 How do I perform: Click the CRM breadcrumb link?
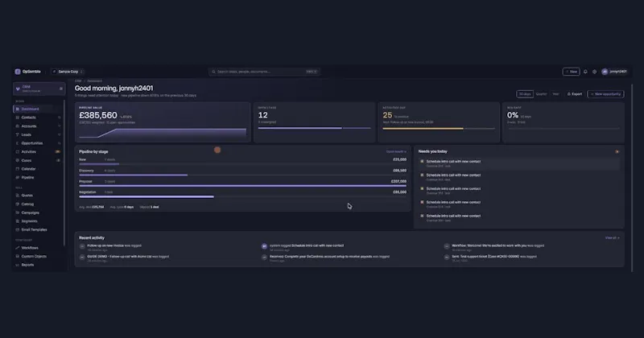78,81
